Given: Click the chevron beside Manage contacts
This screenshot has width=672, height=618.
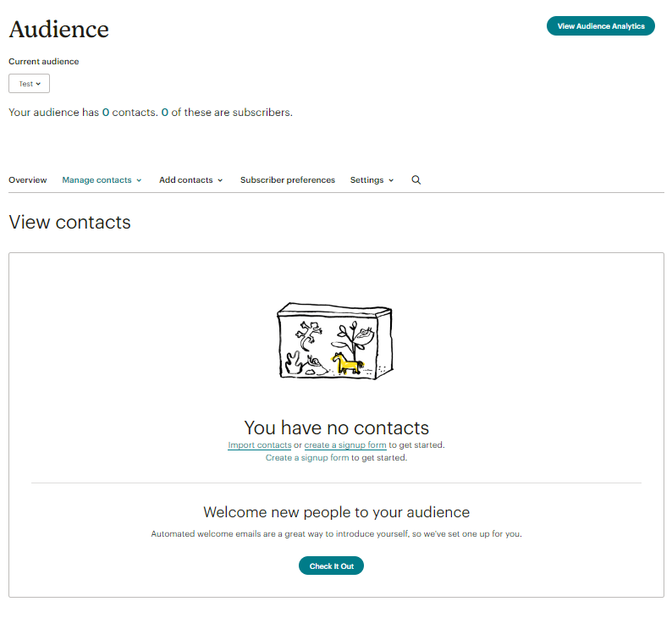Looking at the screenshot, I should [139, 180].
